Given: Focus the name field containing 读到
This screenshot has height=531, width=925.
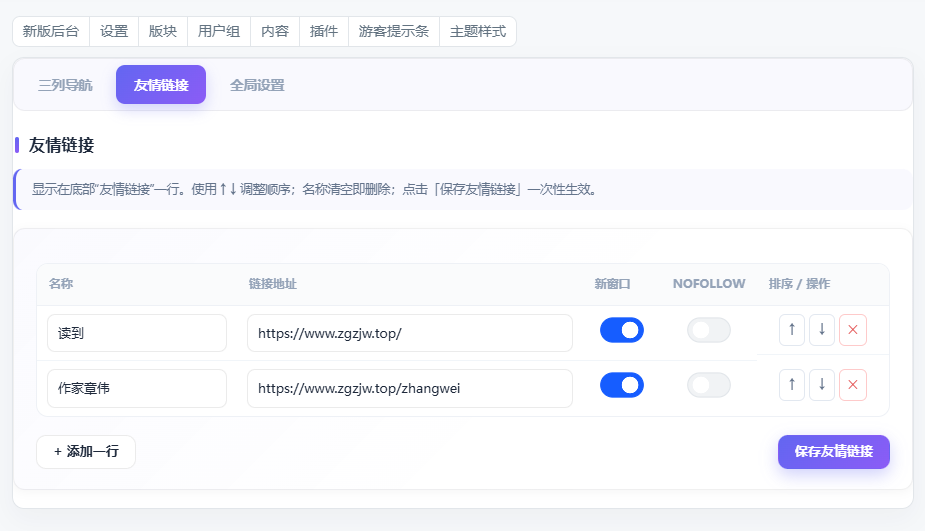Looking at the screenshot, I should tap(137, 333).
